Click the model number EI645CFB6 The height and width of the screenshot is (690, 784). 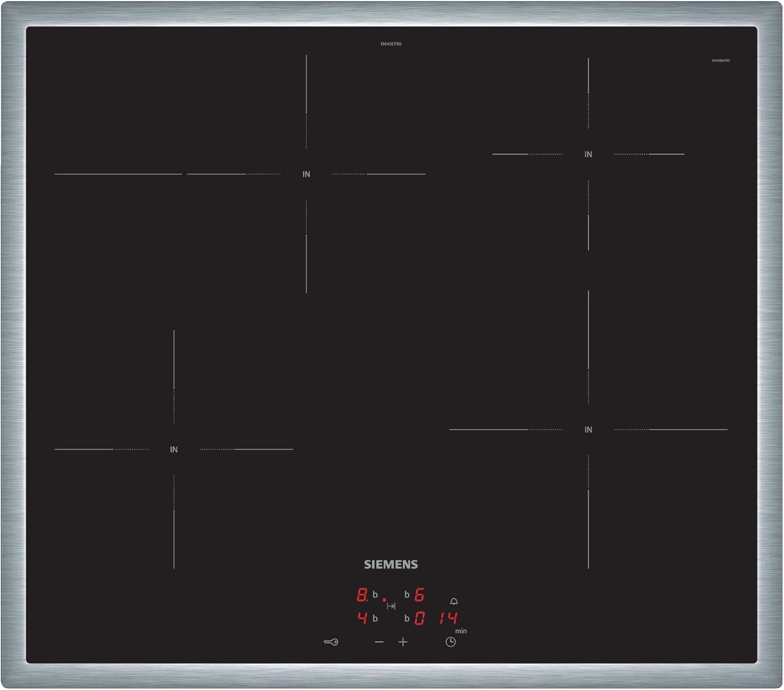tap(391, 44)
